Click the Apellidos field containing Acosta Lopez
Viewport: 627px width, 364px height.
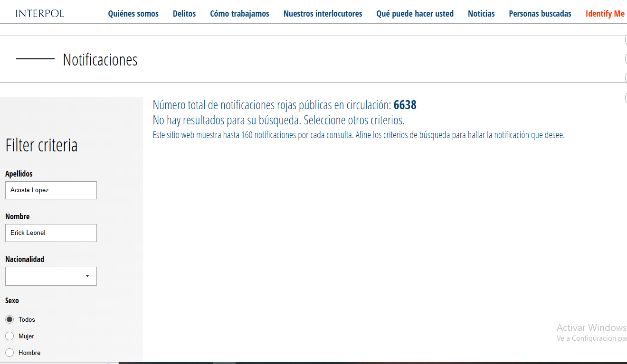click(x=51, y=190)
